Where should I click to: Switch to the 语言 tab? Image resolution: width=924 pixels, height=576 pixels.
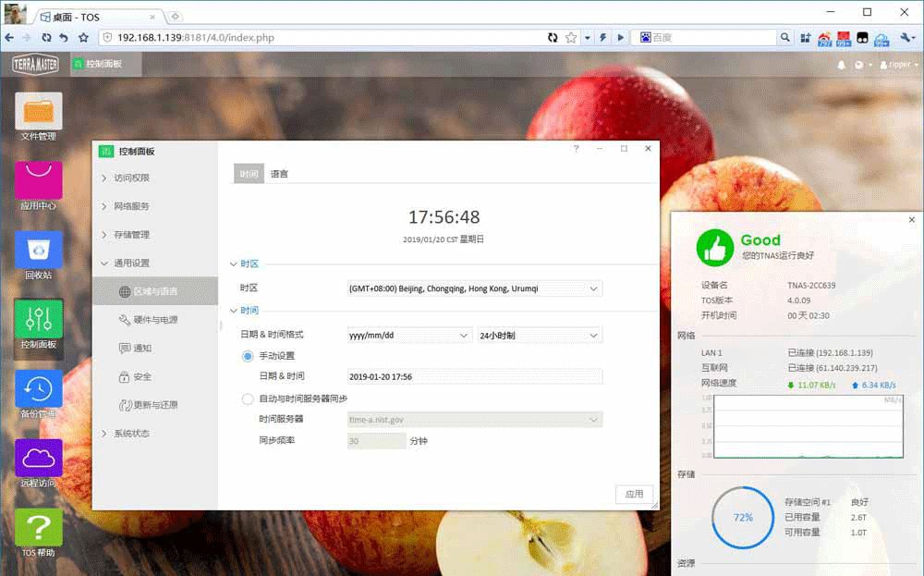[279, 174]
